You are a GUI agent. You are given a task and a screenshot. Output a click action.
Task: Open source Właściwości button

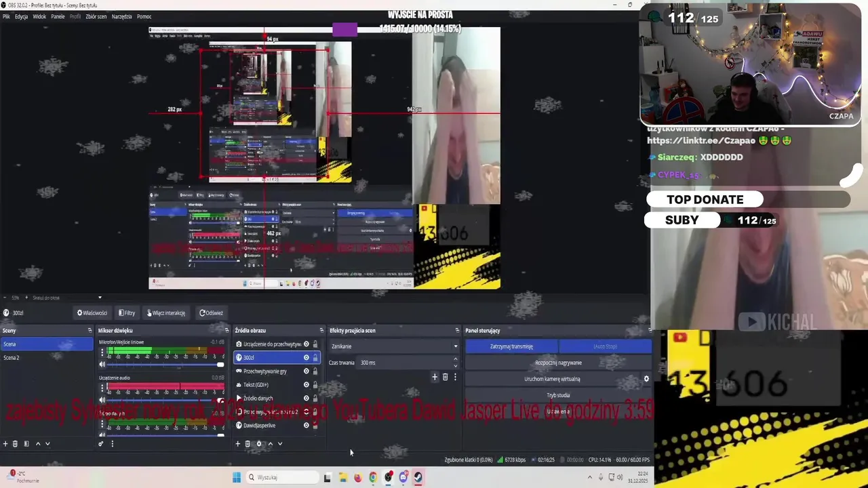(x=92, y=313)
